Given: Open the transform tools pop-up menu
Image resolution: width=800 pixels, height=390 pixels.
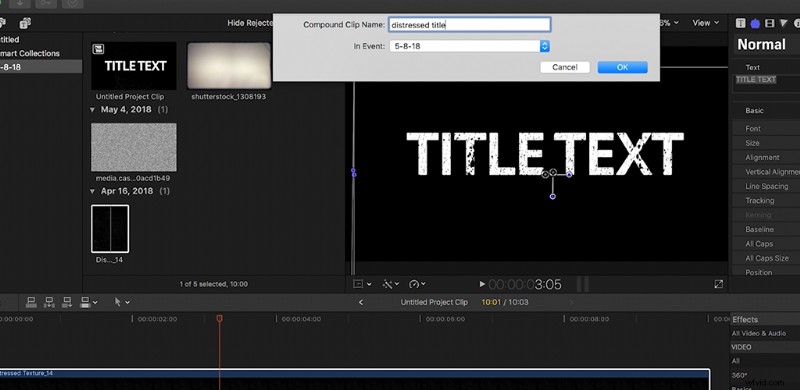Looking at the screenshot, I should [x=362, y=284].
